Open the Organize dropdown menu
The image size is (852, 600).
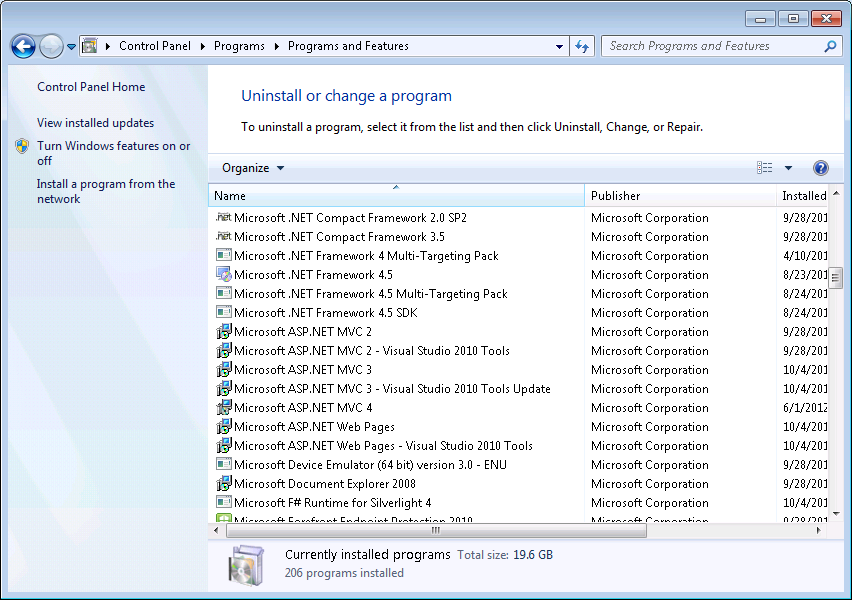coord(253,168)
